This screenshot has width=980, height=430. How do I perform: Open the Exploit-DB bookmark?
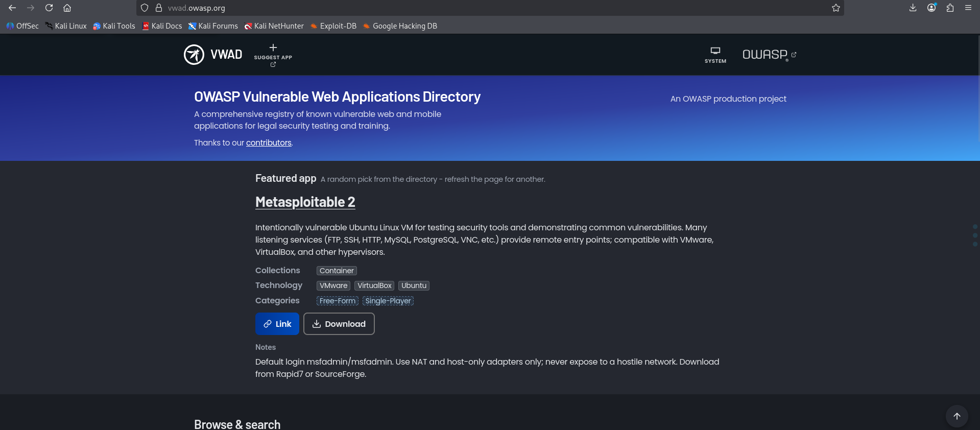(x=333, y=26)
